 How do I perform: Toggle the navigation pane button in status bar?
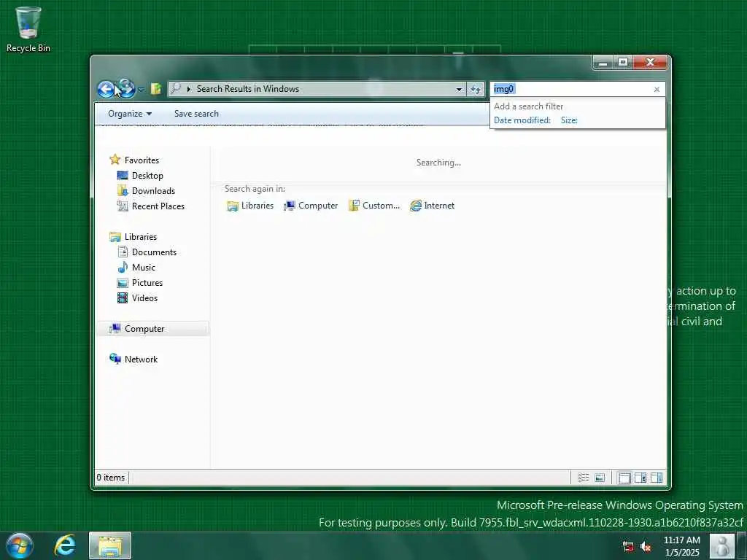click(x=624, y=478)
